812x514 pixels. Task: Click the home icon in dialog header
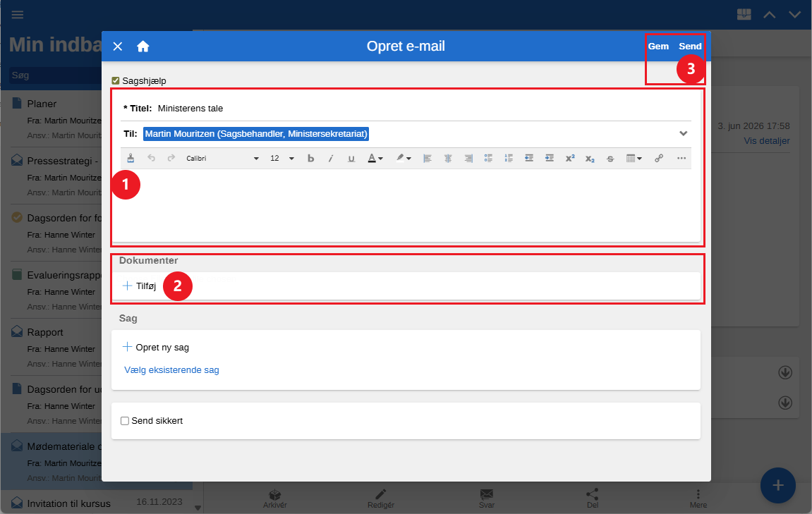(143, 47)
